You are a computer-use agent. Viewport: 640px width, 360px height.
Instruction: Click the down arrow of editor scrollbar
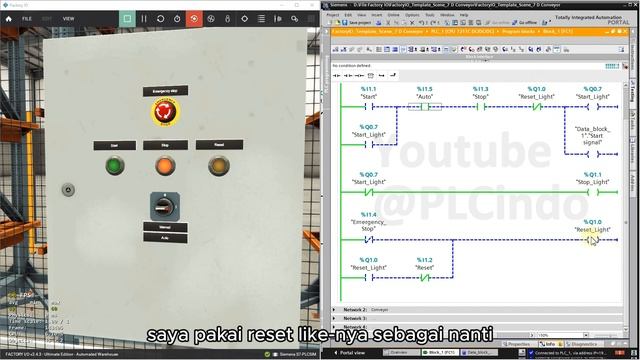626,329
